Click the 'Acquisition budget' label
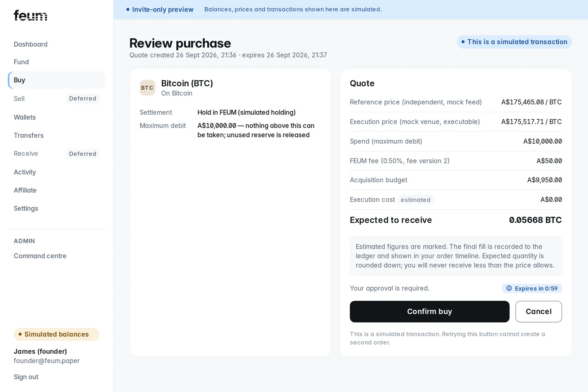Screen dimensions: 588x392 [x=379, y=180]
